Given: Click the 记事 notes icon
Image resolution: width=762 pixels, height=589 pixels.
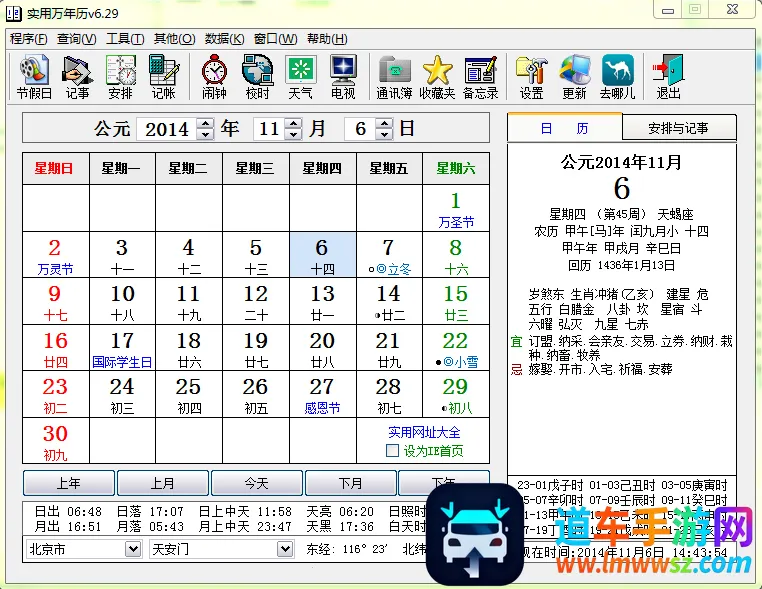Looking at the screenshot, I should pyautogui.click(x=77, y=76).
